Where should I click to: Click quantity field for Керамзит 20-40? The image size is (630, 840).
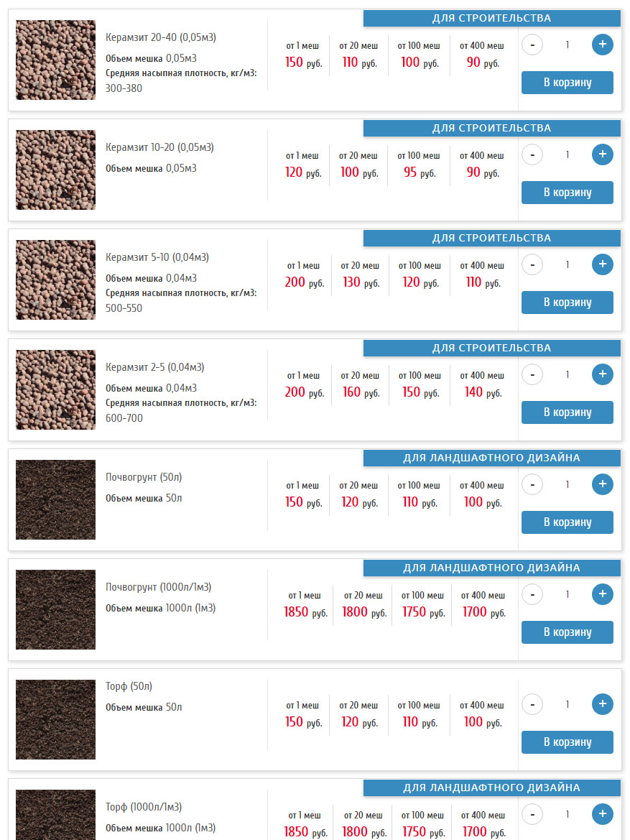(x=567, y=45)
